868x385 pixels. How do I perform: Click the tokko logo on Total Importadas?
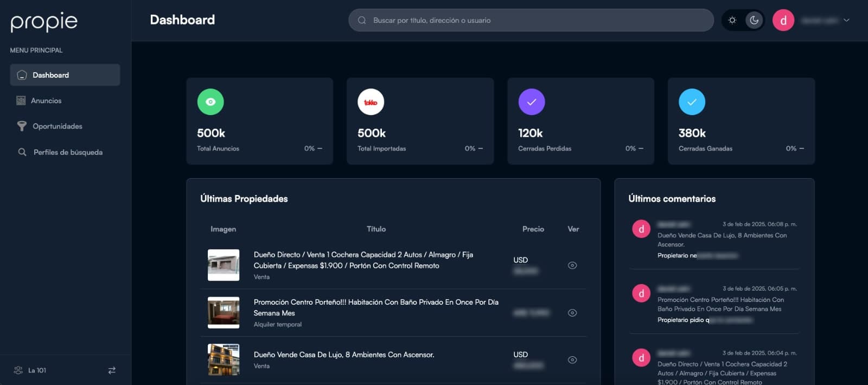(x=371, y=102)
